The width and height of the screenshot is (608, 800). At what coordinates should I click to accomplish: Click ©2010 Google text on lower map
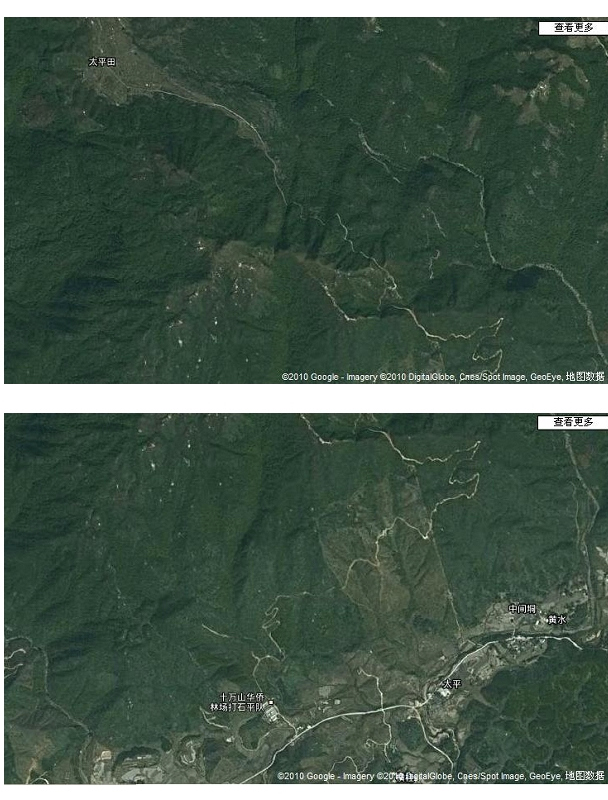(306, 776)
